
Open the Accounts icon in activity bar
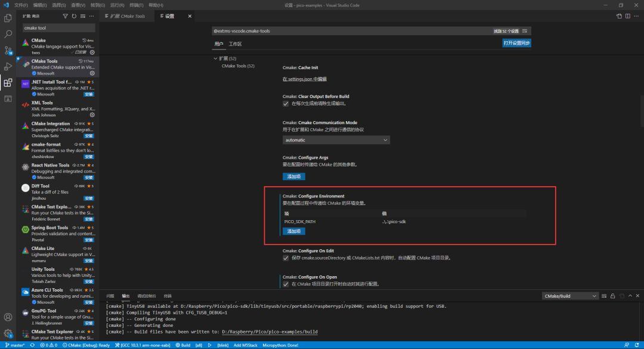pos(8,317)
